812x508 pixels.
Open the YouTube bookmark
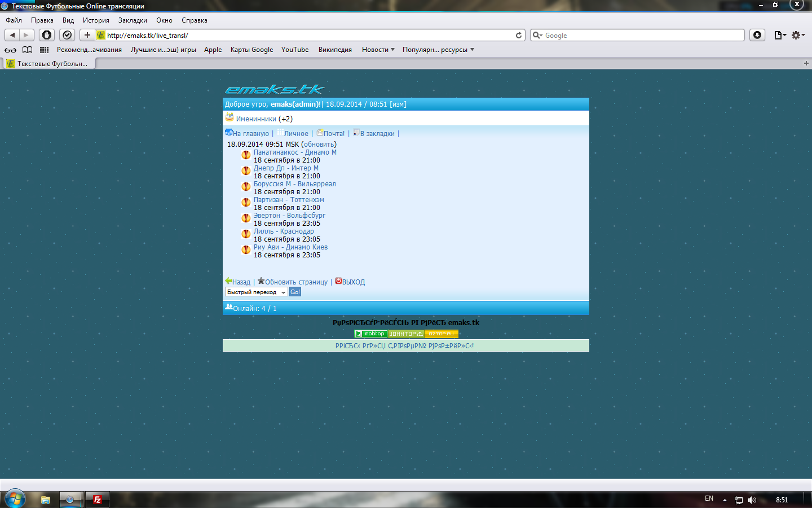(x=295, y=50)
